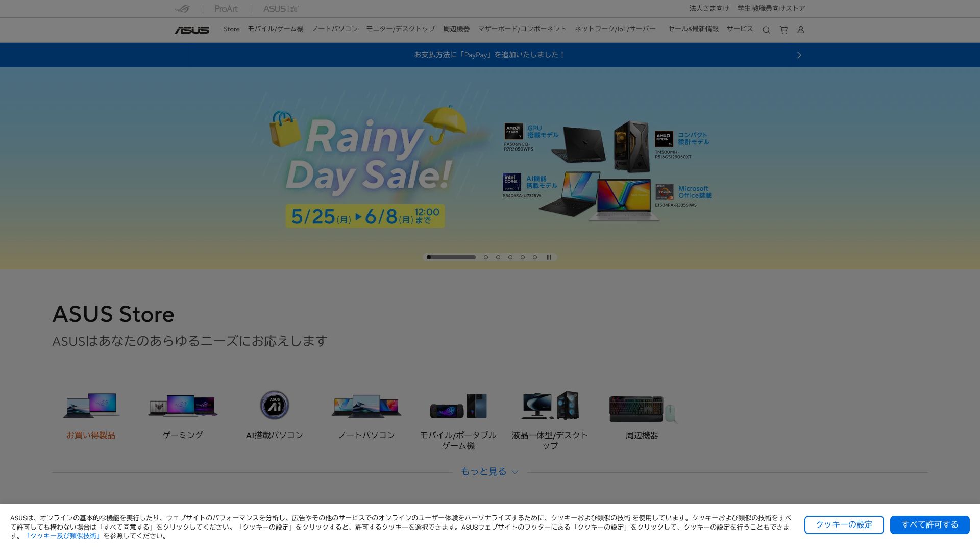Select the keyboard and mouse peripherals image
980x551 pixels.
(642, 409)
